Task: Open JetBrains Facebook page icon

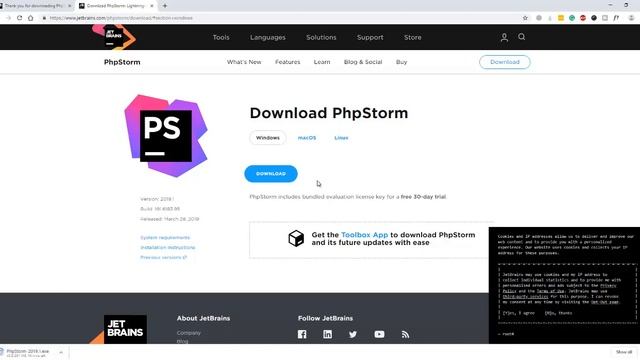Action: (302, 334)
